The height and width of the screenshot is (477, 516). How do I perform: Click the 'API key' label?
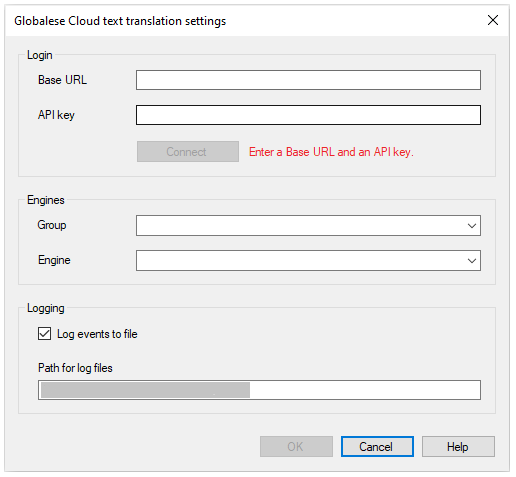[x=56, y=115]
